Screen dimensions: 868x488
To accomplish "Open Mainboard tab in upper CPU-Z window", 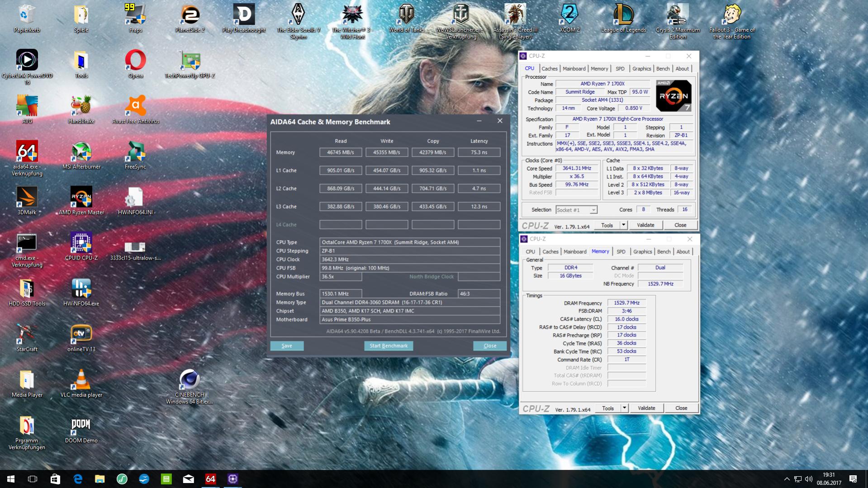I will point(574,69).
